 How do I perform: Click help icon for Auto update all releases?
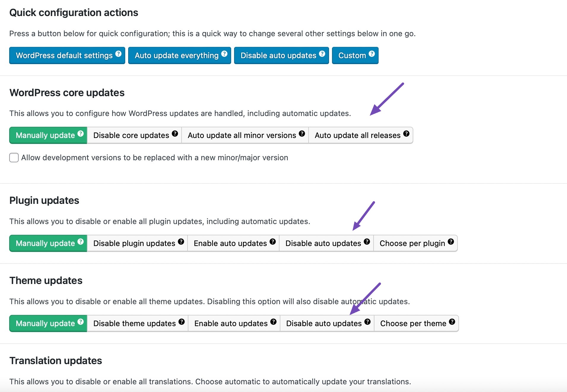406,134
